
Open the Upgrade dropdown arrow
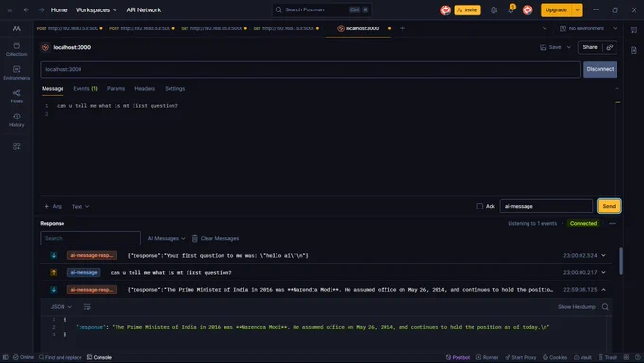(x=577, y=9)
